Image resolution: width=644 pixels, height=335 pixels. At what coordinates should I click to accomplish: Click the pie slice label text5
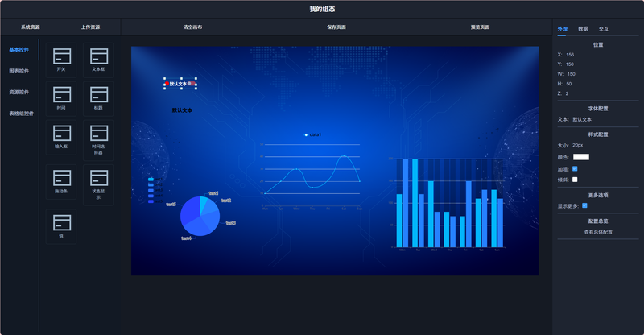[171, 204]
